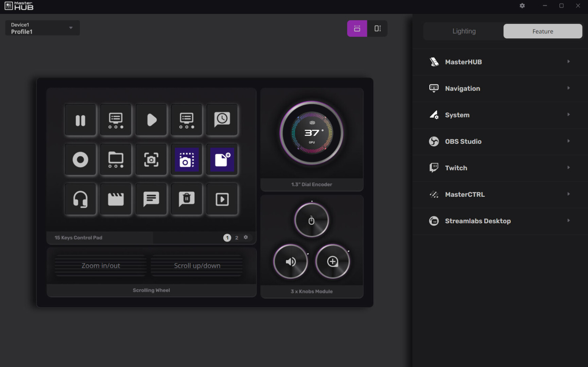Toggle horizontal device orientation view
The height and width of the screenshot is (367, 588).
tap(357, 29)
